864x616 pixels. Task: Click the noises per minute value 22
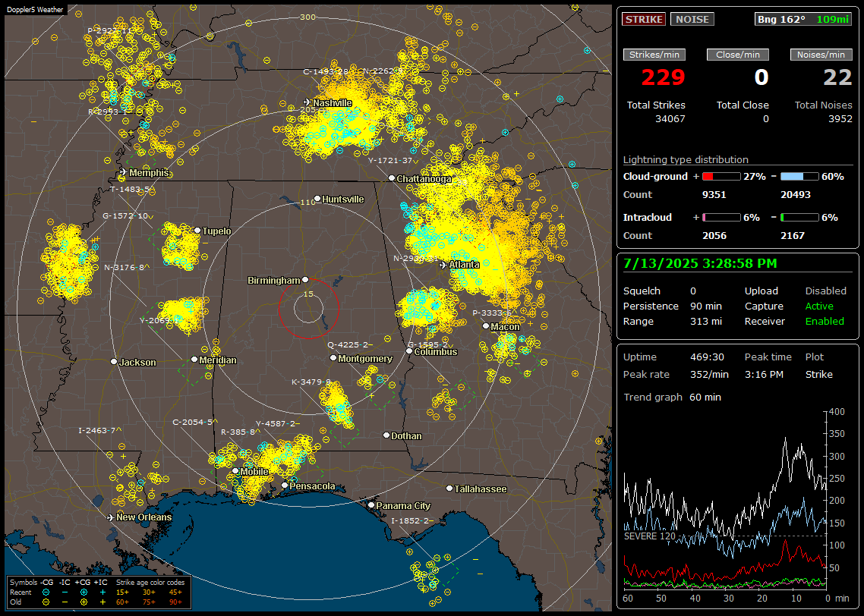(x=837, y=77)
